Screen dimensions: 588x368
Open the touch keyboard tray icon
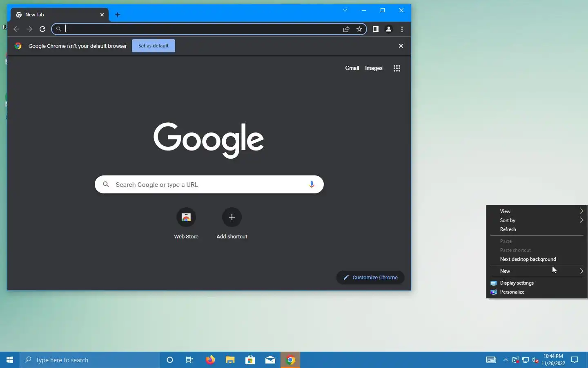(491, 360)
